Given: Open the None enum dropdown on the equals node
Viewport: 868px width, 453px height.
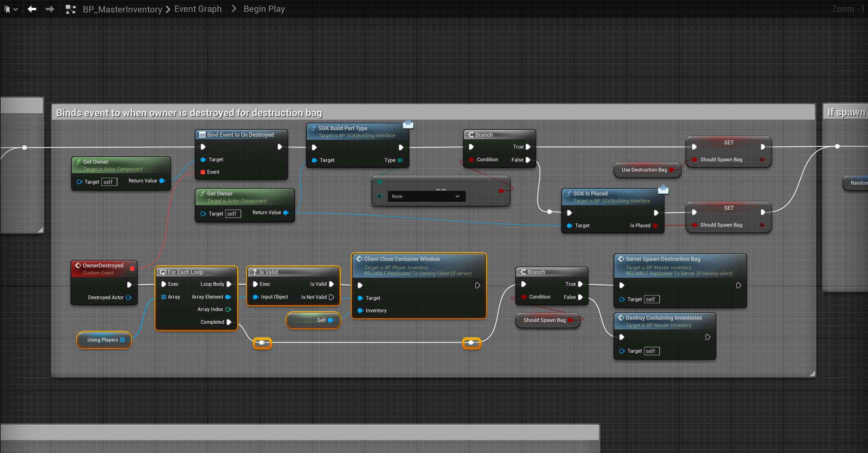Looking at the screenshot, I should pos(426,196).
